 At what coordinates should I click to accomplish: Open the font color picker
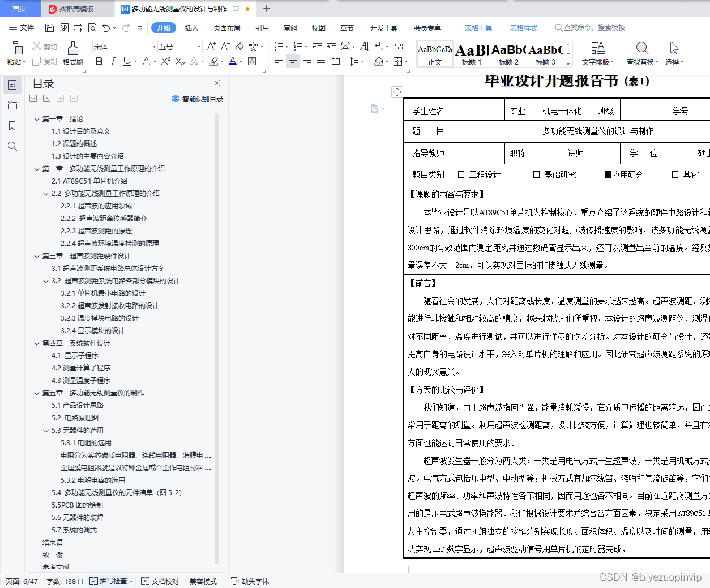pyautogui.click(x=233, y=61)
